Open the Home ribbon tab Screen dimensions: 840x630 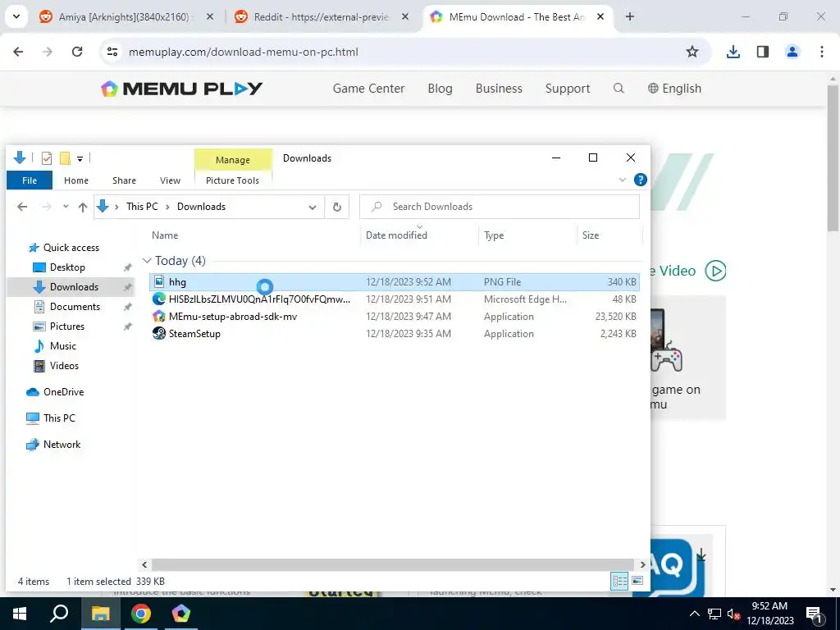pos(76,180)
